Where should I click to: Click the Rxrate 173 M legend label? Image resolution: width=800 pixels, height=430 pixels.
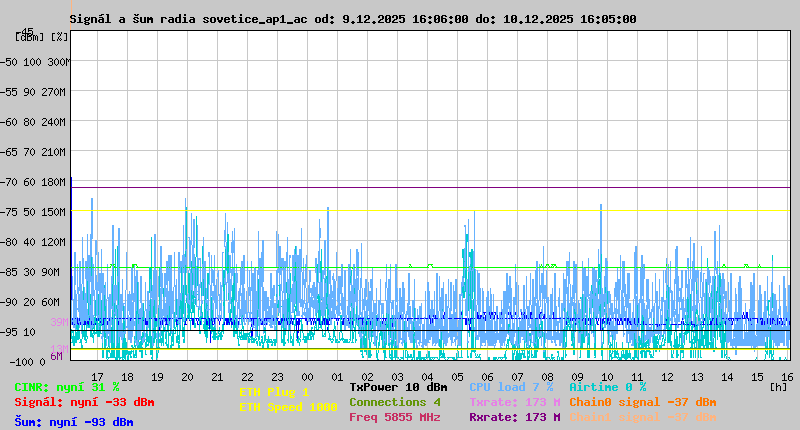[x=514, y=417]
